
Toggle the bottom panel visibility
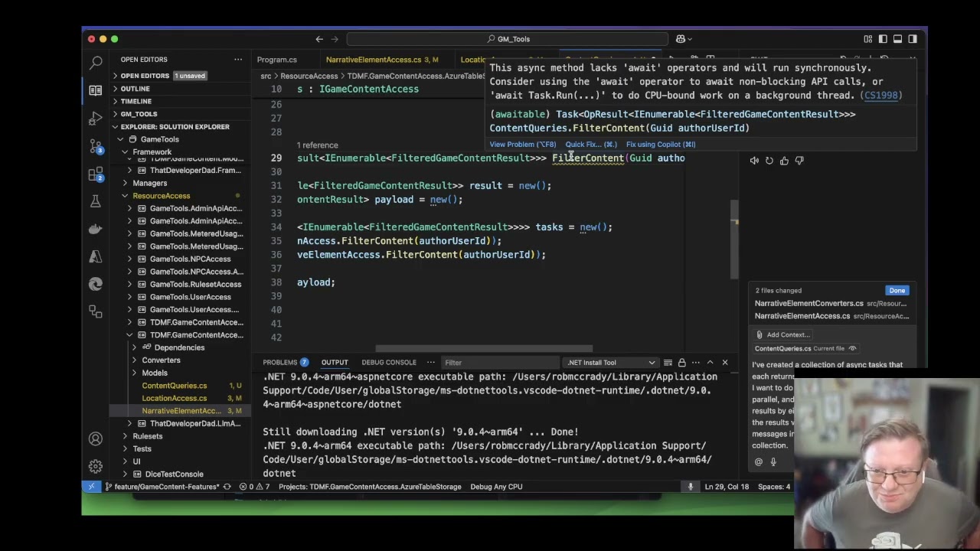tap(897, 39)
